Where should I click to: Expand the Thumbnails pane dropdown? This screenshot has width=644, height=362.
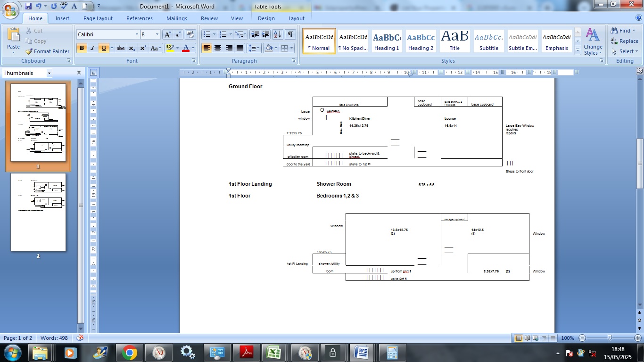point(49,73)
